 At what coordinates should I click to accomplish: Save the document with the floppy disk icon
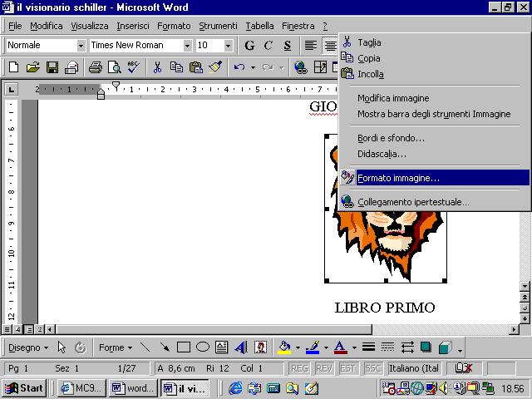(52, 66)
